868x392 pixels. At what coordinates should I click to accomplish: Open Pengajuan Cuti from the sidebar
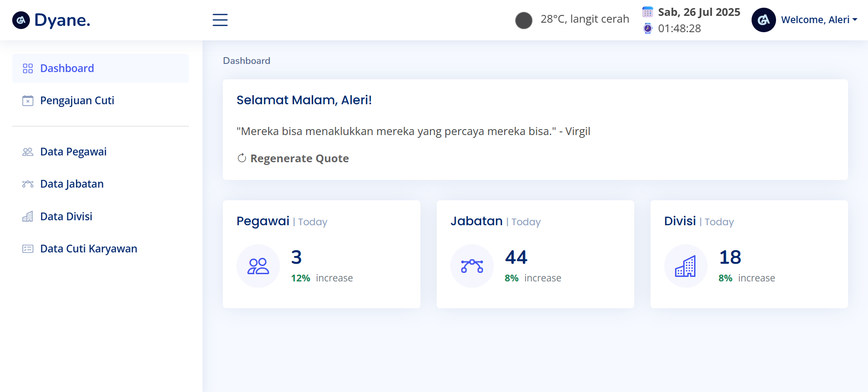[x=77, y=101]
